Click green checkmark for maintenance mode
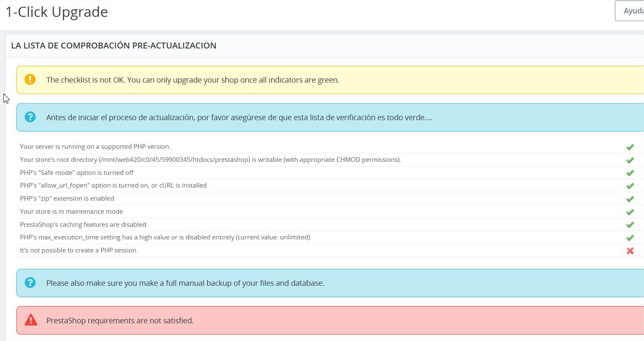 pos(630,212)
